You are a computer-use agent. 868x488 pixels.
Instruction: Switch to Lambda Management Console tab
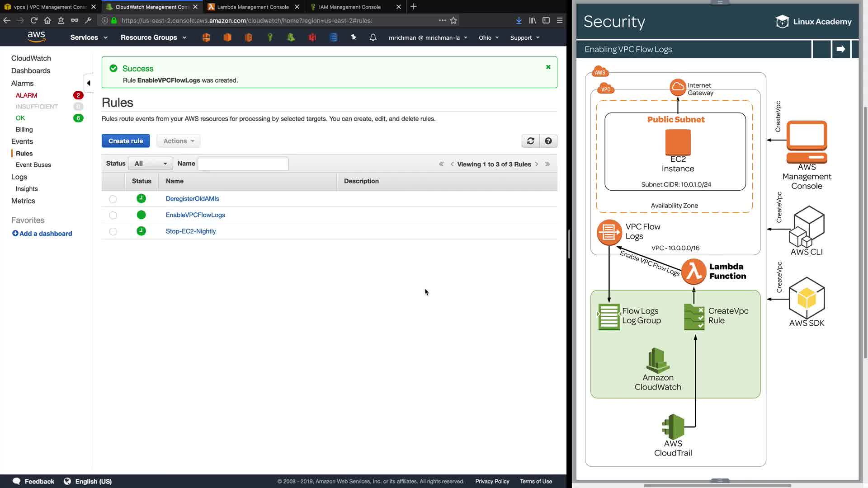pyautogui.click(x=253, y=7)
